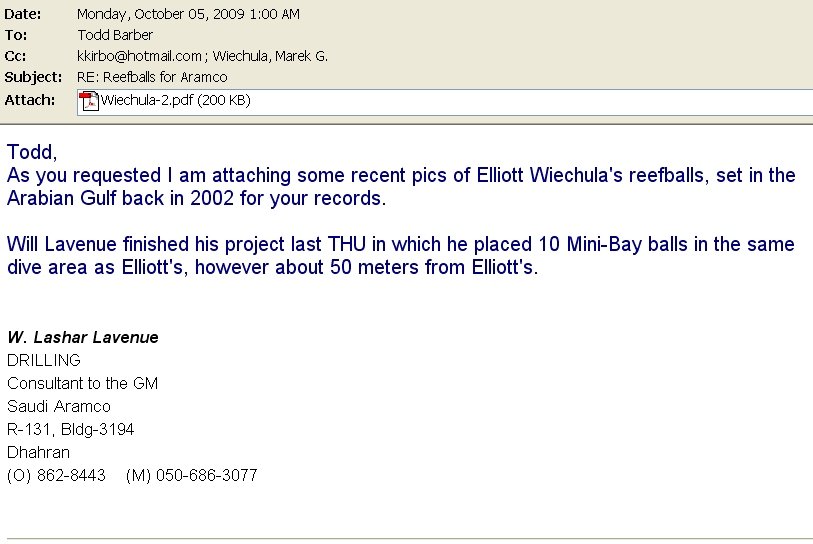
Task: Click the DRILLING line in the signature
Action: (x=44, y=360)
